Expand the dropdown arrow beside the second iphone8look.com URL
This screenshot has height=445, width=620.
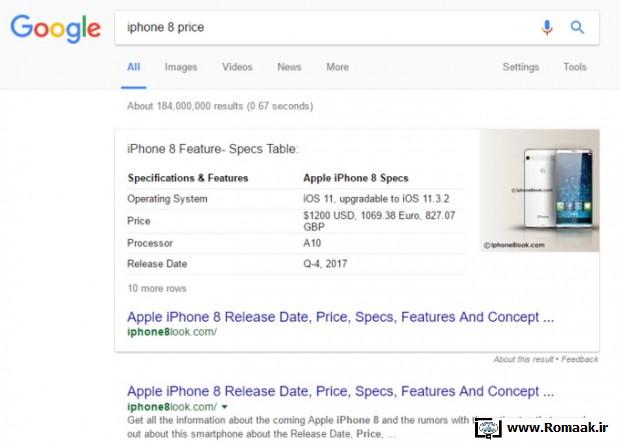pos(225,407)
